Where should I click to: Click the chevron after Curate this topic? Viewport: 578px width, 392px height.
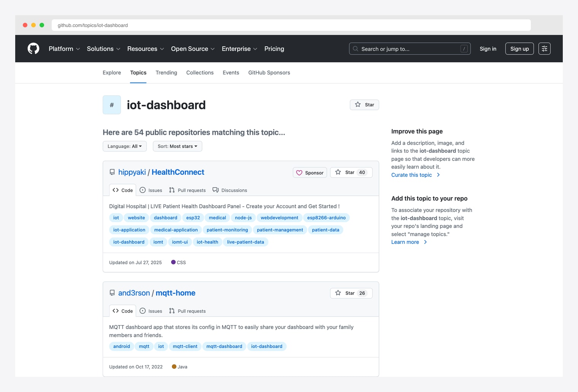pos(438,175)
